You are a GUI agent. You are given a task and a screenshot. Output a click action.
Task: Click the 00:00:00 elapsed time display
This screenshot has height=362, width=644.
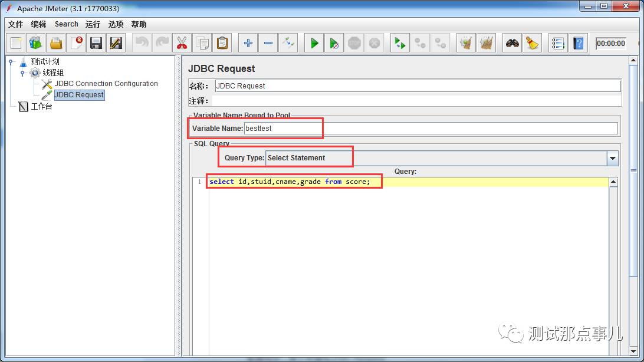[611, 43]
